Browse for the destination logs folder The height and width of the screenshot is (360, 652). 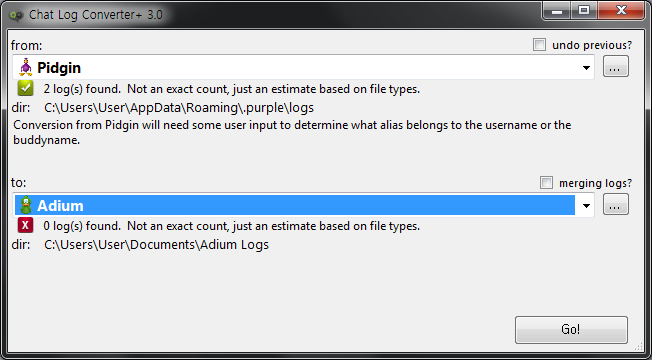tap(616, 204)
